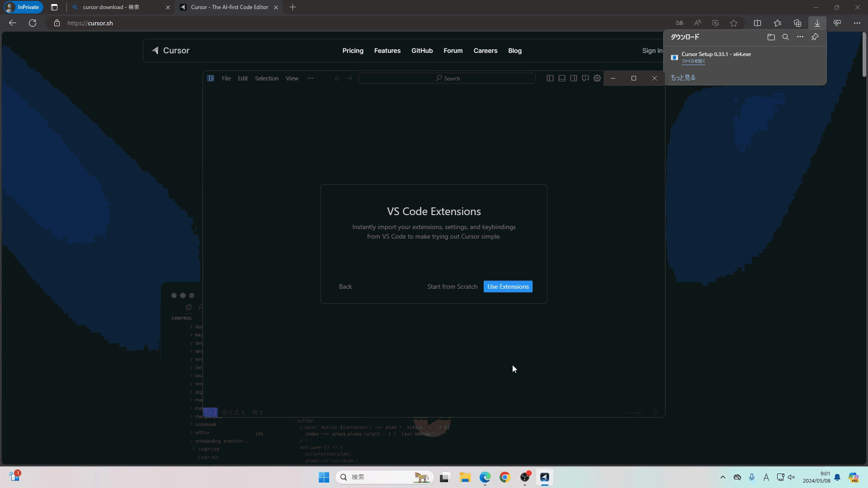This screenshot has height=488, width=868.
Task: Click the address bar showing cursor.sh
Action: pos(362,23)
